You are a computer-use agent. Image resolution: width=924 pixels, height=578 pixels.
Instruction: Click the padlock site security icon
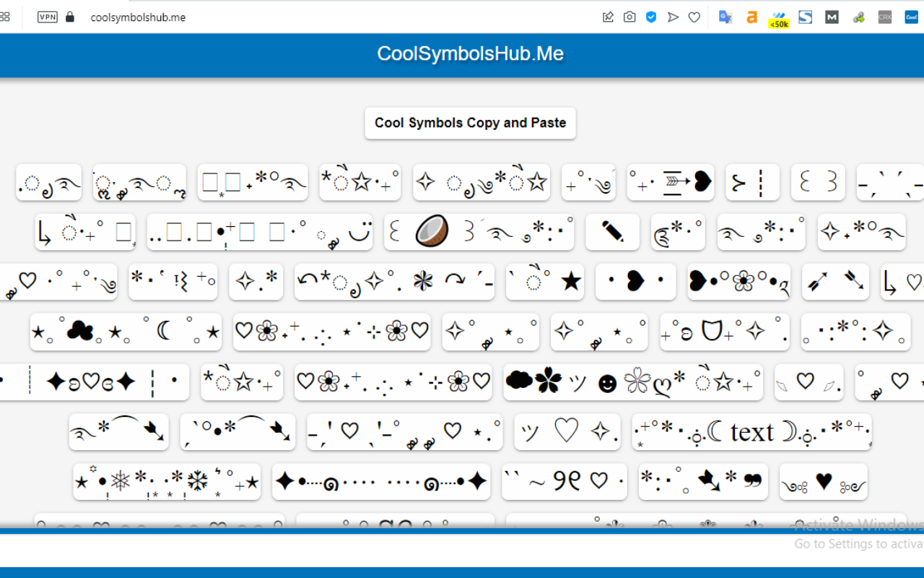point(70,17)
